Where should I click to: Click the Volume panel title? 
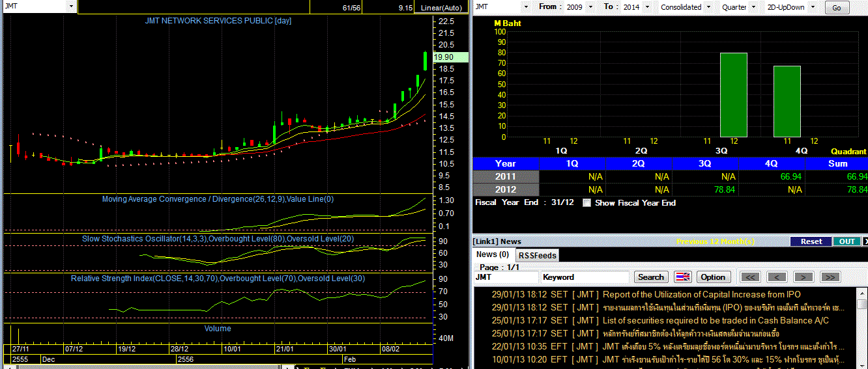[x=218, y=329]
